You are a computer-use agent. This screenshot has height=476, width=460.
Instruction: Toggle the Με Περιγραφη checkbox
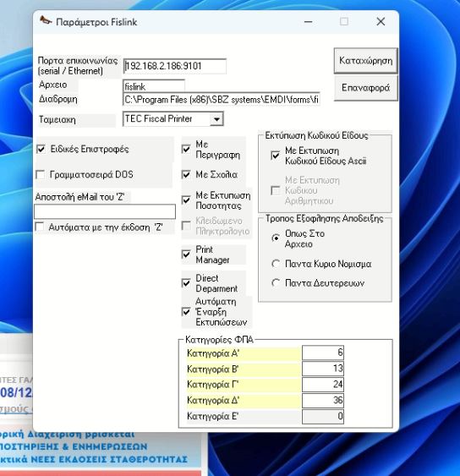click(186, 149)
